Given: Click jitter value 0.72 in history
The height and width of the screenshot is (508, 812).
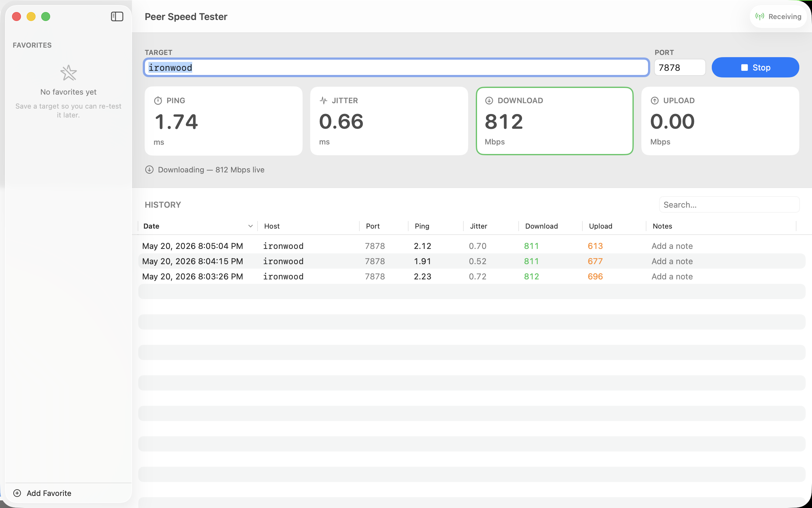Looking at the screenshot, I should pos(477,277).
